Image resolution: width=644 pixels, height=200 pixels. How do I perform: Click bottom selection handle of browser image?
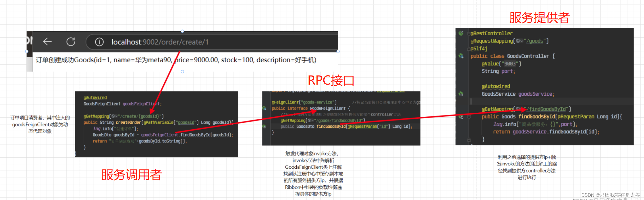tap(182, 72)
